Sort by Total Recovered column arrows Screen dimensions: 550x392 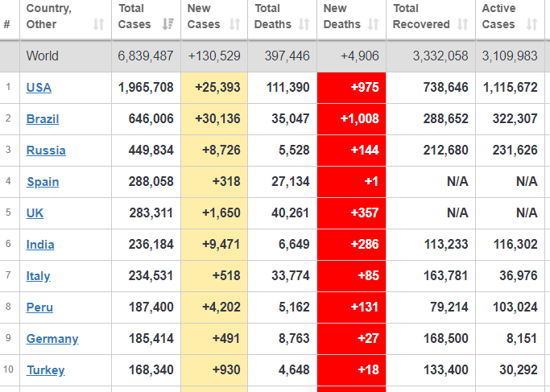[463, 24]
